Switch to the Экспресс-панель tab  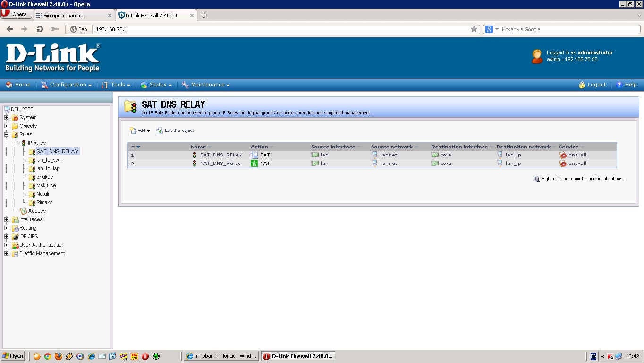pyautogui.click(x=74, y=15)
